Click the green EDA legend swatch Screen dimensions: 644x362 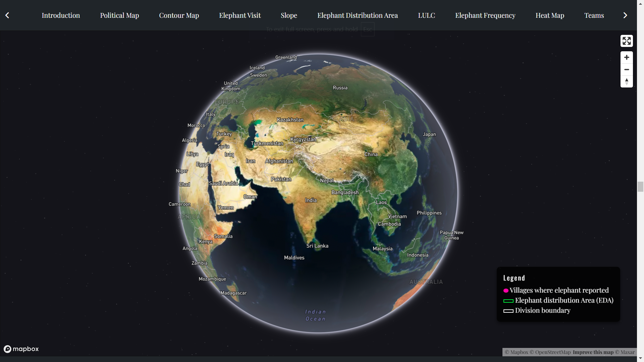508,301
